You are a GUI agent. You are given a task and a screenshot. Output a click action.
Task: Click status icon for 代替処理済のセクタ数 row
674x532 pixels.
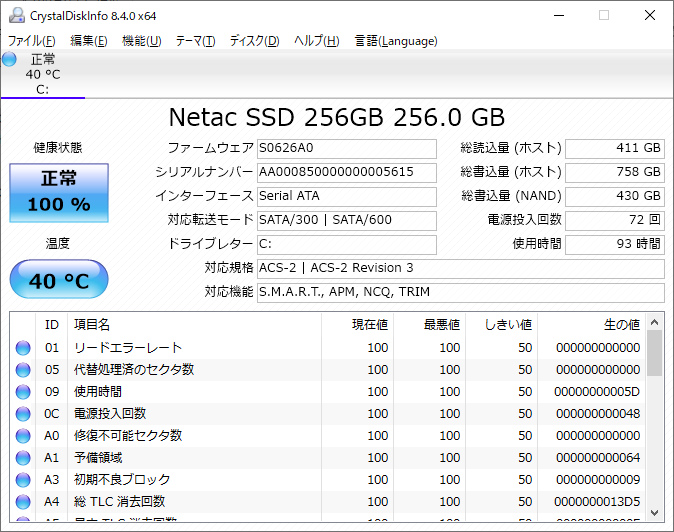pyautogui.click(x=23, y=370)
